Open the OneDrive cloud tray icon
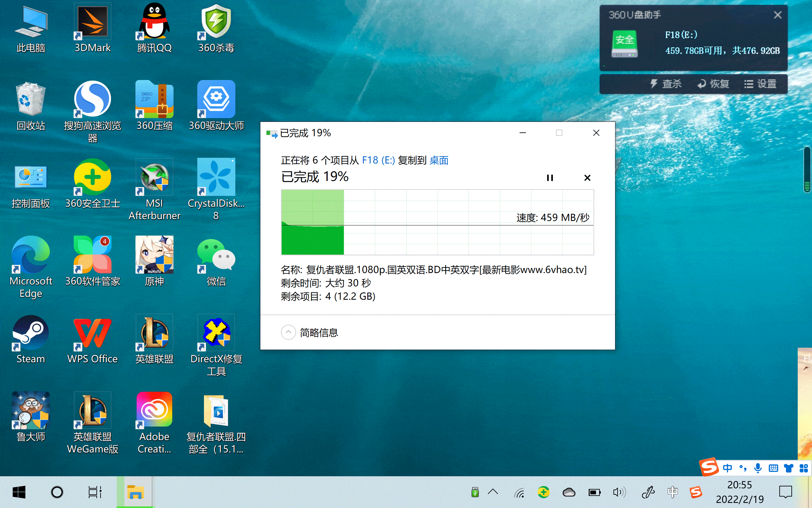Image resolution: width=812 pixels, height=508 pixels. pos(569,493)
